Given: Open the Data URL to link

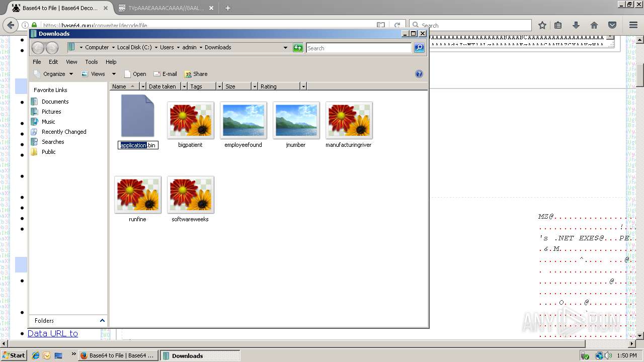Looking at the screenshot, I should (53, 333).
